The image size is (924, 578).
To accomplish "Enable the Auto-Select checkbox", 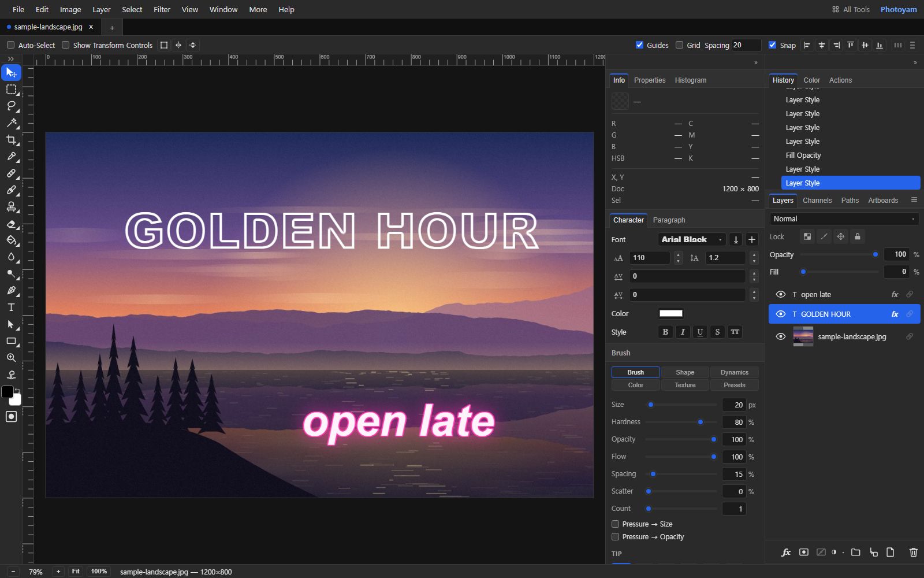I will click(x=10, y=45).
